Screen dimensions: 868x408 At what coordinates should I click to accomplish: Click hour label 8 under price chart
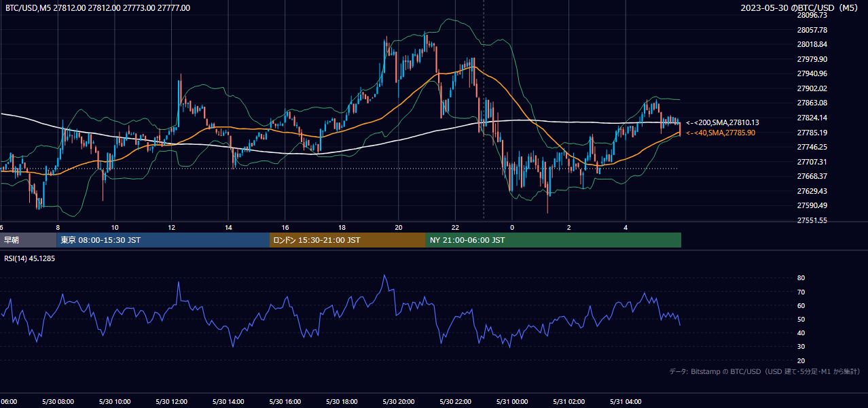[x=58, y=228]
